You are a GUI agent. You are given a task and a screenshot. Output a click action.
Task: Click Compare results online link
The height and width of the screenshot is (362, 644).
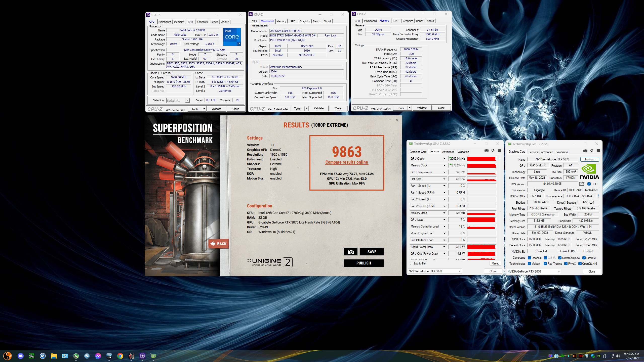(347, 162)
